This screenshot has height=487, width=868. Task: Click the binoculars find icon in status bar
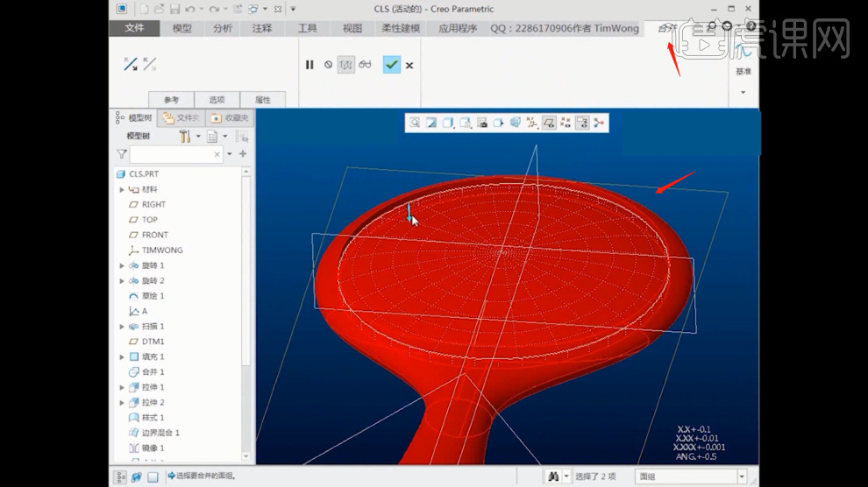pyautogui.click(x=553, y=476)
